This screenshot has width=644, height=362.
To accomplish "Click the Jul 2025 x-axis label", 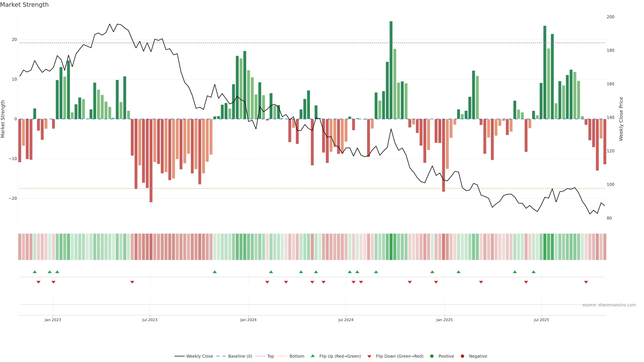I will 541,320.
